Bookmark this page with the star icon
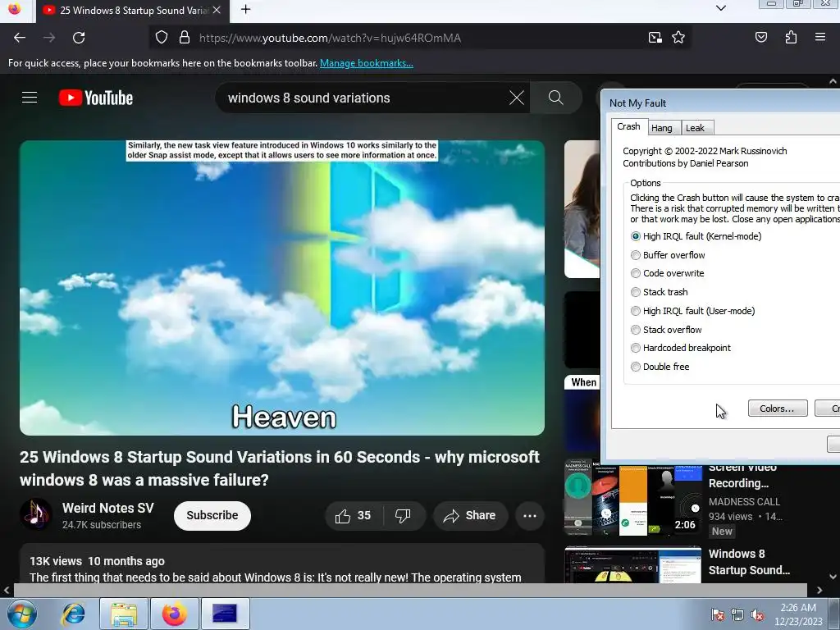 (x=678, y=38)
